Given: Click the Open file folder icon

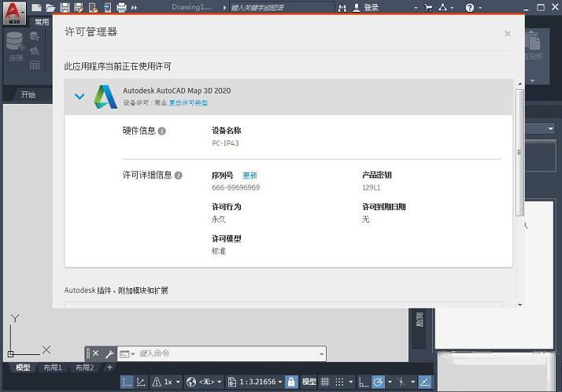Looking at the screenshot, I should point(50,8).
